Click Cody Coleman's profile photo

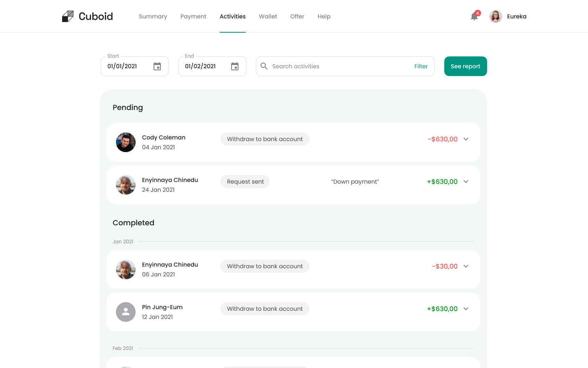coord(126,142)
